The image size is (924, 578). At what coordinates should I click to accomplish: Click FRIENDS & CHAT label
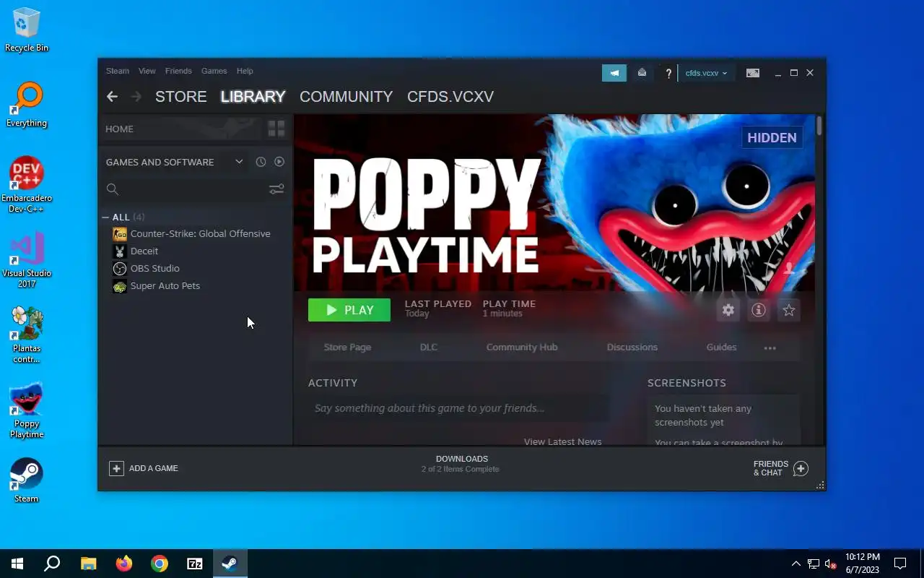[x=771, y=468]
